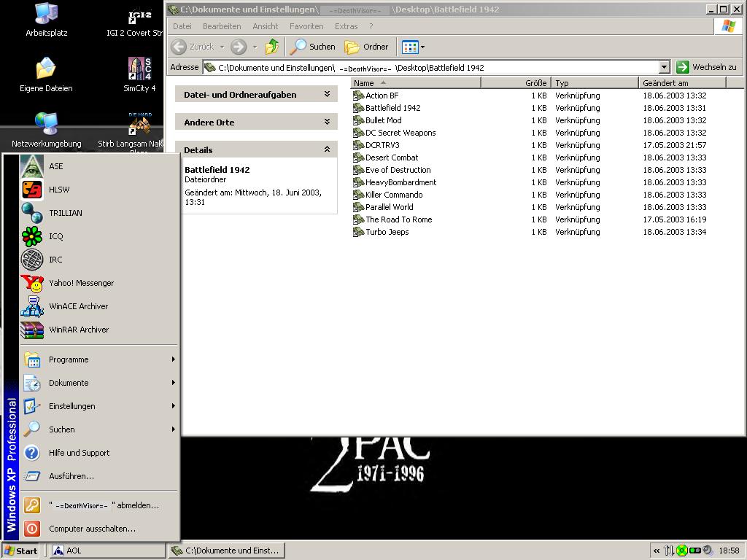This screenshot has width=747, height=560.
Task: Select the DC Secret Weapons shortcut
Action: (x=395, y=133)
